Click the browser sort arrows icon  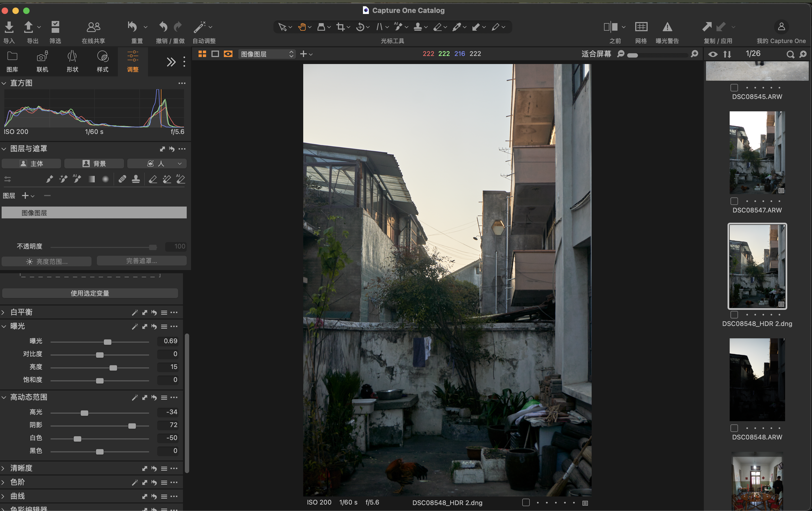(727, 54)
